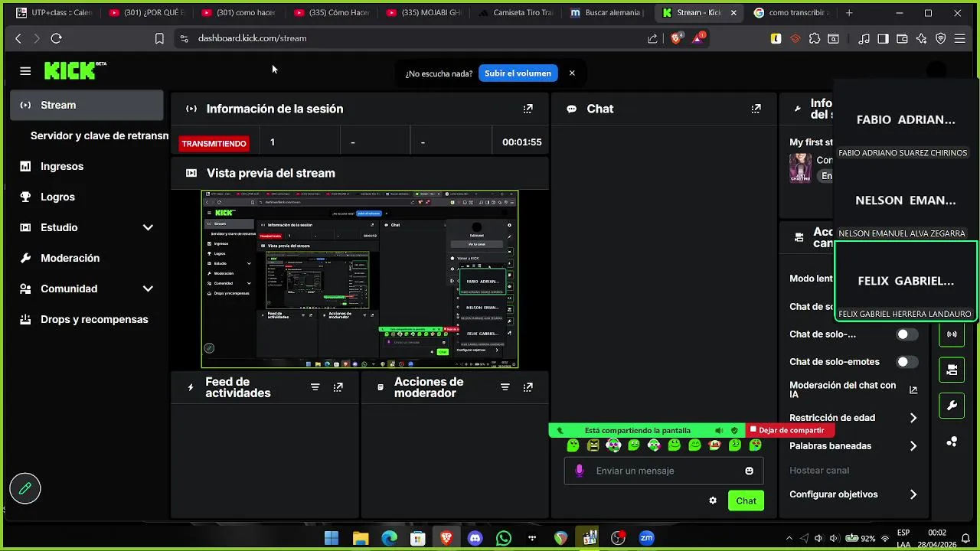Open Discord from taskbar
Image resolution: width=980 pixels, height=551 pixels.
coord(475,538)
